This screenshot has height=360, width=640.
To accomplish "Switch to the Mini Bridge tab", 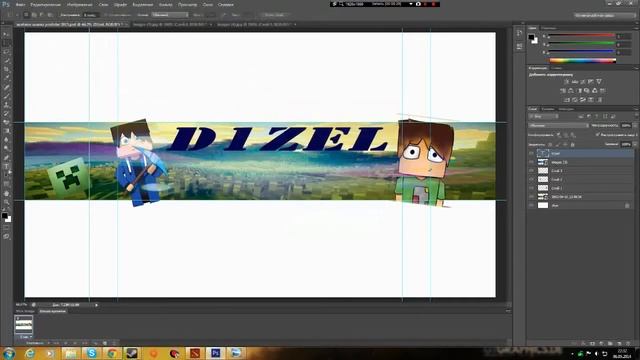I will tap(24, 311).
